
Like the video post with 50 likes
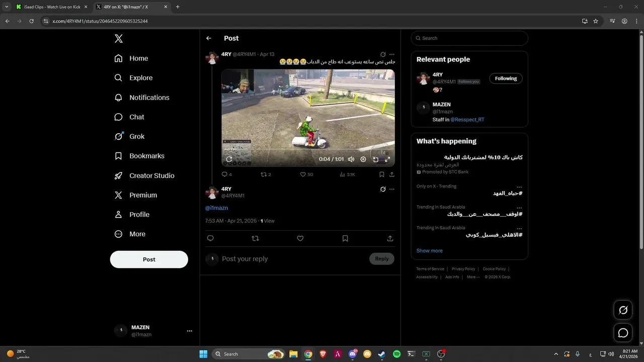[306, 174]
